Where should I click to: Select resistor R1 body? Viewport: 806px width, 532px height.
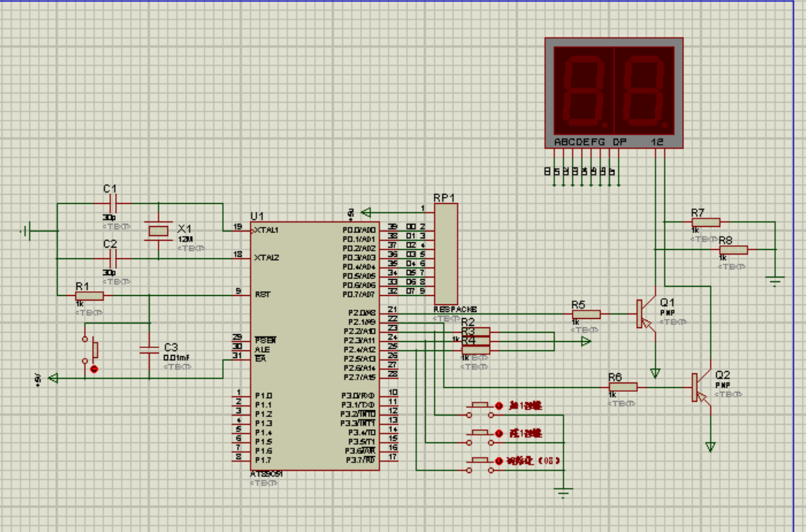pyautogui.click(x=90, y=296)
